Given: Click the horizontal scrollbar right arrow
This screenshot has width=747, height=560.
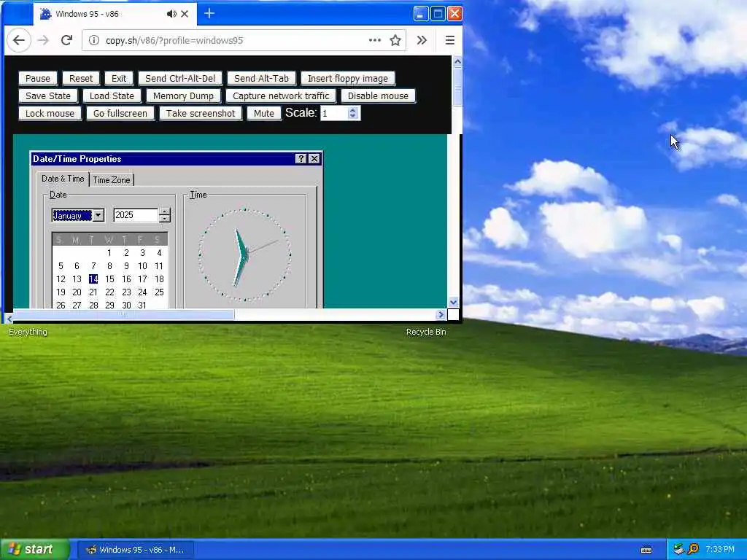Looking at the screenshot, I should coord(441,314).
